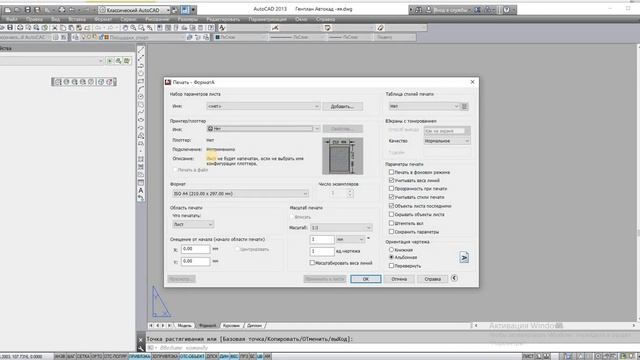This screenshot has height=360, width=640.
Task: Select the Ellipse draw tool
Action: click(x=141, y=120)
